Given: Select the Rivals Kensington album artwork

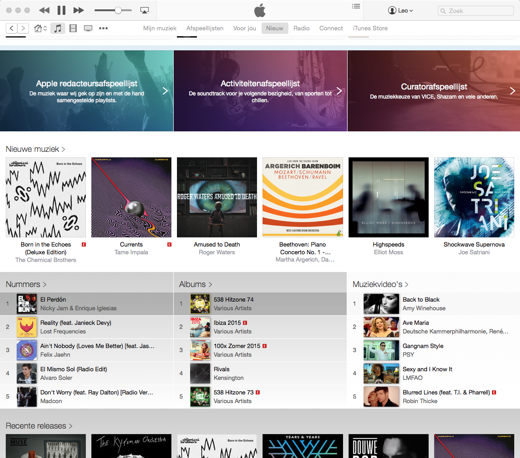Looking at the screenshot, I should [x=200, y=373].
